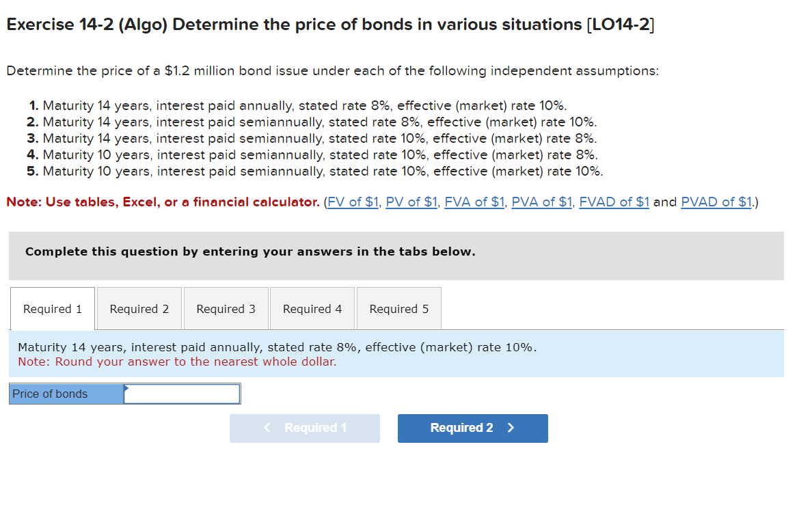
Task: Open the PV of $1 table link
Action: click(x=411, y=202)
